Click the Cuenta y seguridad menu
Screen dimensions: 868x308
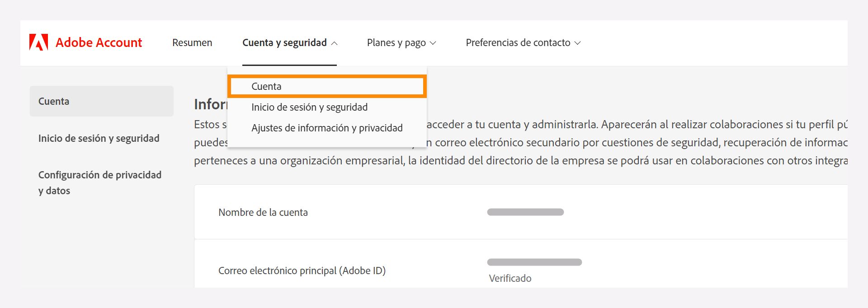(285, 42)
